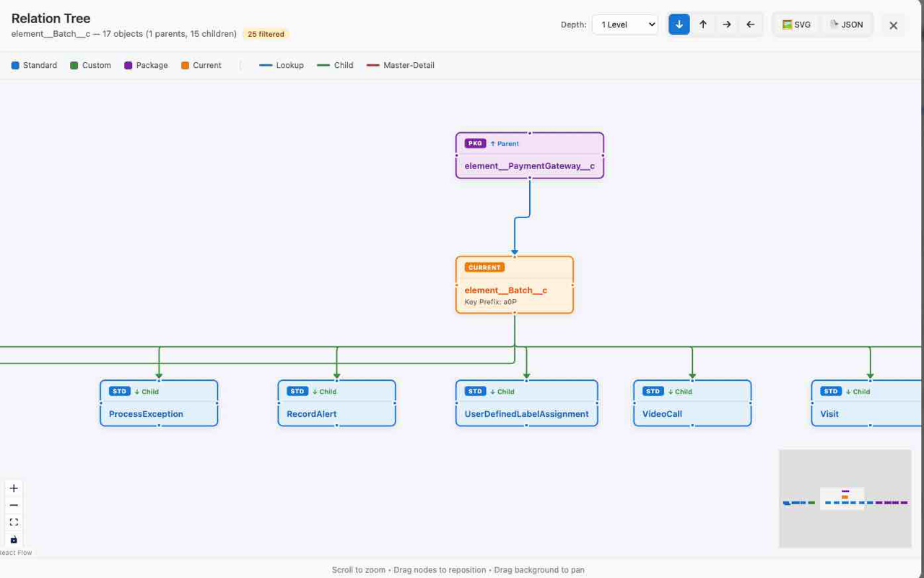Open the Depth level dropdown

[x=624, y=24]
